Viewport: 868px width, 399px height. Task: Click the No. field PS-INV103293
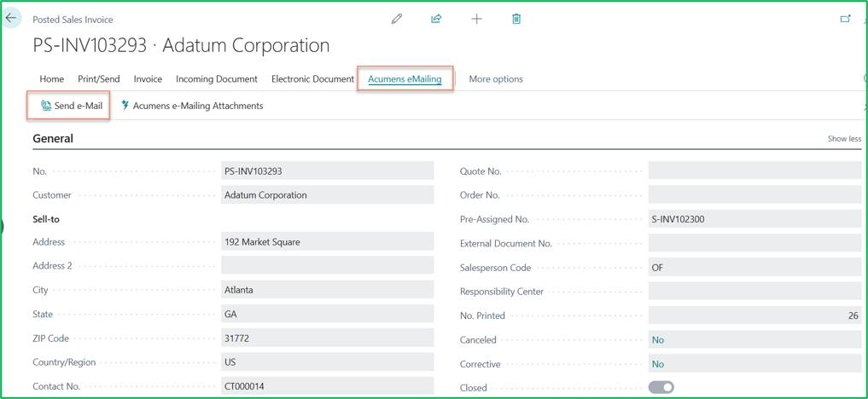327,171
